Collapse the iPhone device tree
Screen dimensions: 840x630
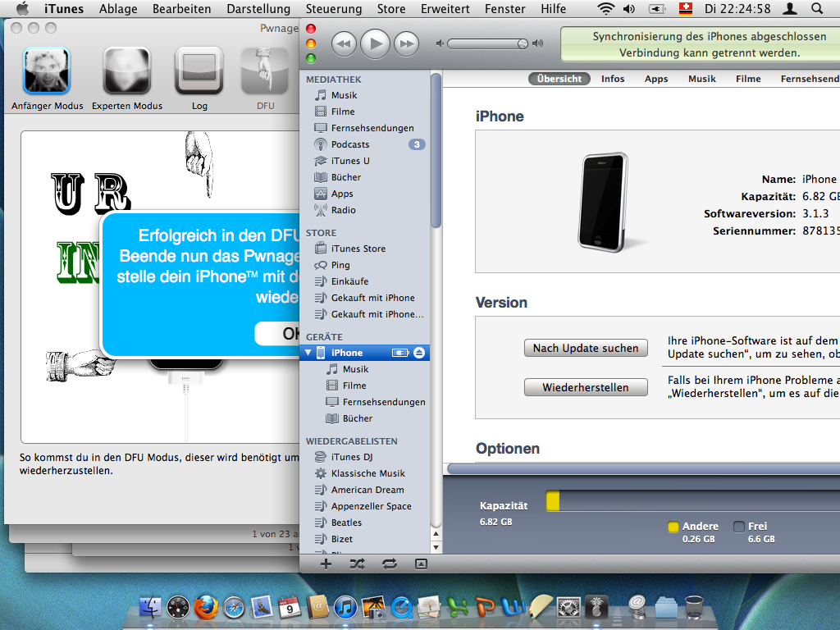(x=308, y=353)
